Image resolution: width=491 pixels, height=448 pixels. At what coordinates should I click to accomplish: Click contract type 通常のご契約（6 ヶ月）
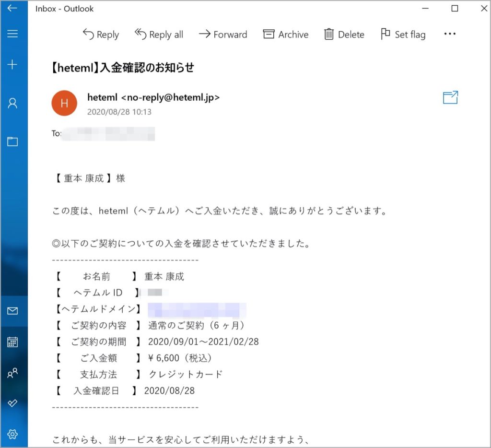tap(196, 325)
